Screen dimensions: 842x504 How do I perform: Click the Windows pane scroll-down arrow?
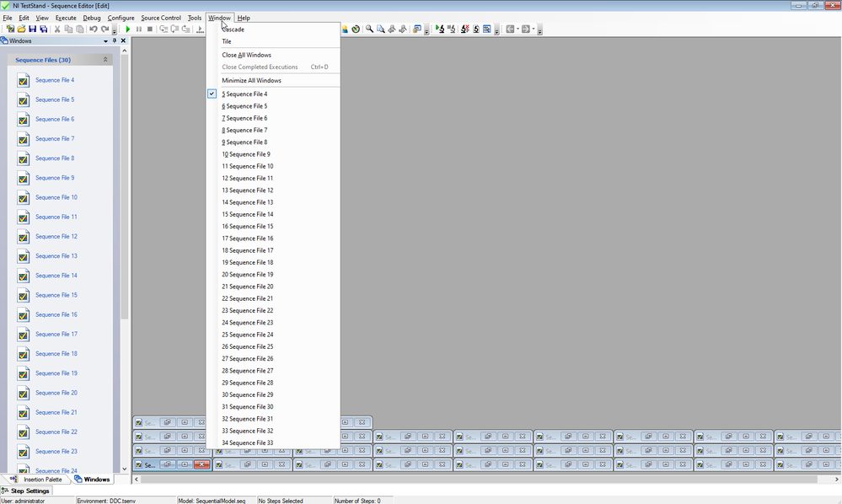coord(125,469)
